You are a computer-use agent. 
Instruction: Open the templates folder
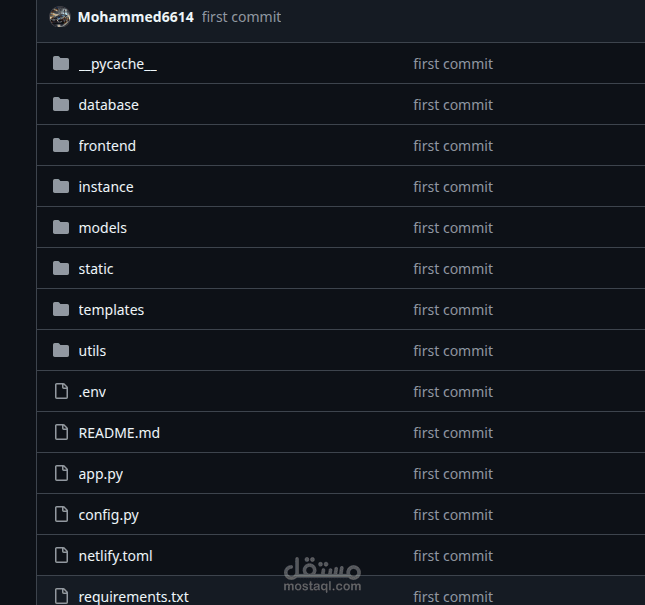111,310
